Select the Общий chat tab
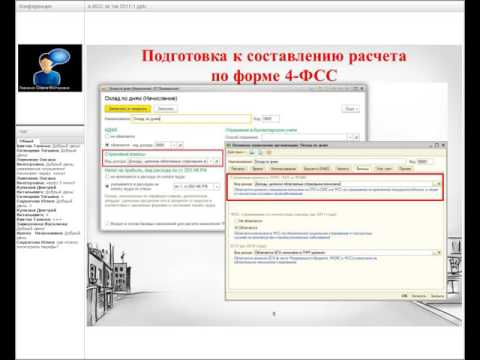 point(26,141)
